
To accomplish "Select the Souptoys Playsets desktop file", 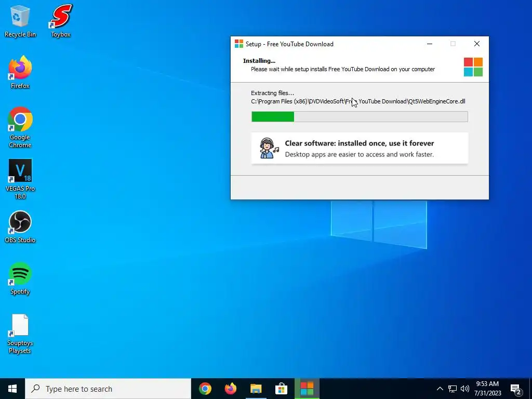I will [20, 334].
